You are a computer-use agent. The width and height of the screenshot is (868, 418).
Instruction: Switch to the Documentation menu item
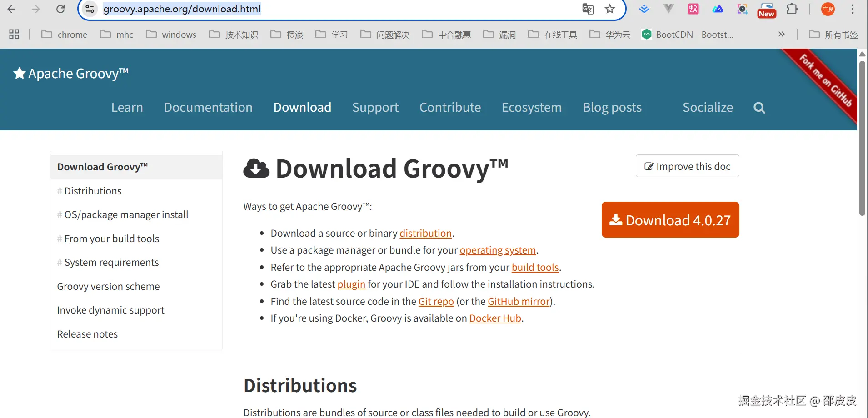tap(208, 108)
